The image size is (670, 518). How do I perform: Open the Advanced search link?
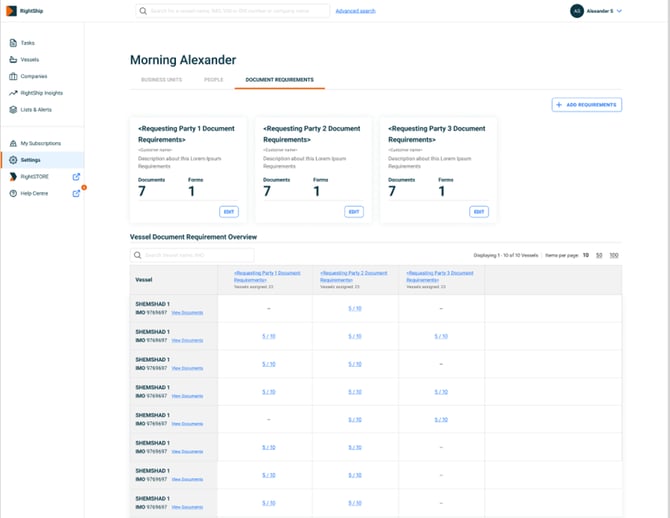pyautogui.click(x=355, y=10)
